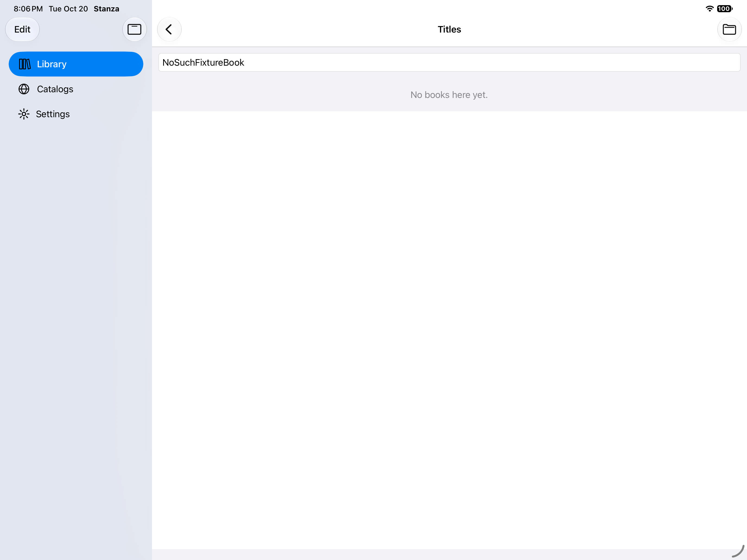Tap the Titles header text
Image resolution: width=747 pixels, height=560 pixels.
click(x=449, y=29)
